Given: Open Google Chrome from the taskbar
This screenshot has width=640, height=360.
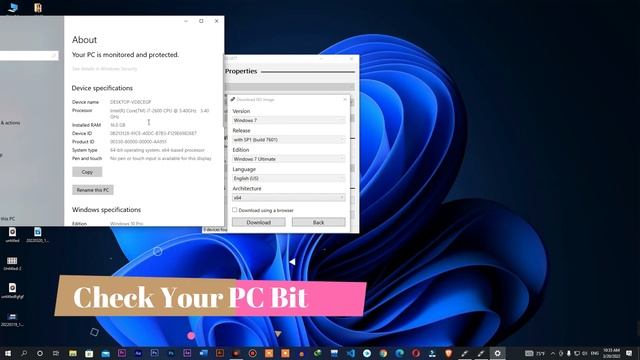Looking at the screenshot, I should coord(383,353).
